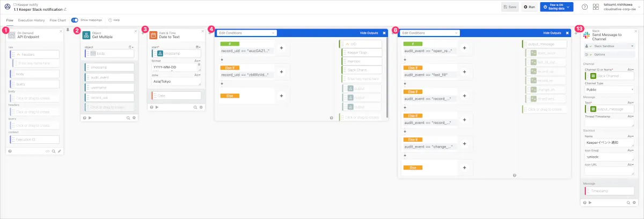644x219 pixels.
Task: Open the Help link in tab bar
Action: [114, 20]
